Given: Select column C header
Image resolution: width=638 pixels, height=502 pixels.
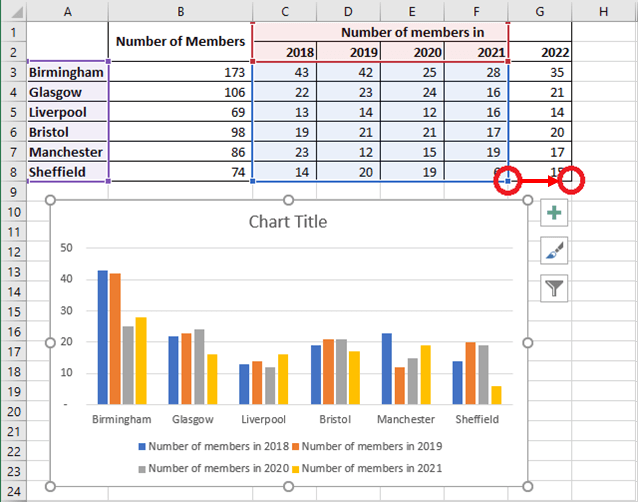Looking at the screenshot, I should (x=284, y=11).
